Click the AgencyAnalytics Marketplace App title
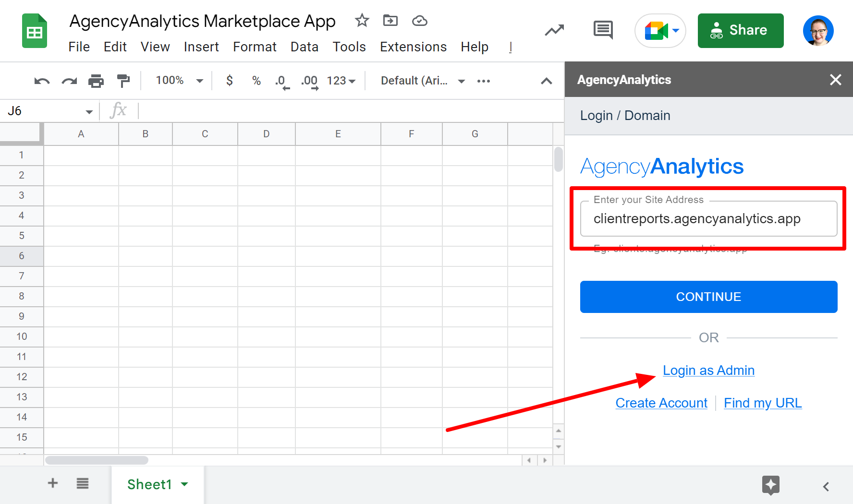 [202, 21]
